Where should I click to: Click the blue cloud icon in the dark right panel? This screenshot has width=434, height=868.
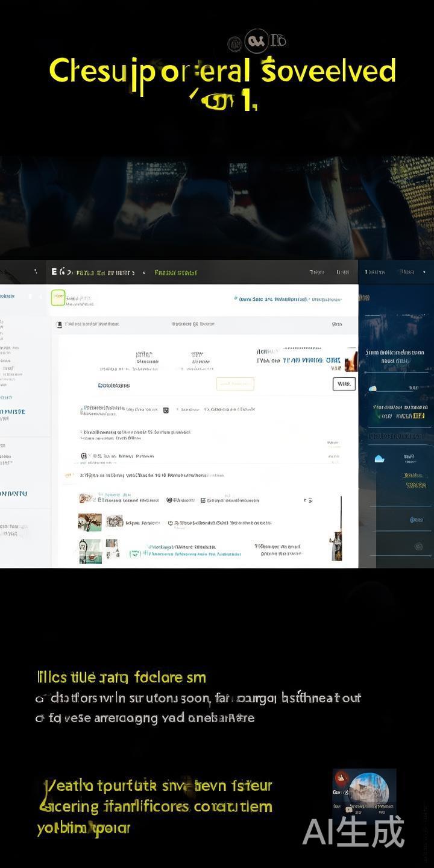(x=379, y=459)
